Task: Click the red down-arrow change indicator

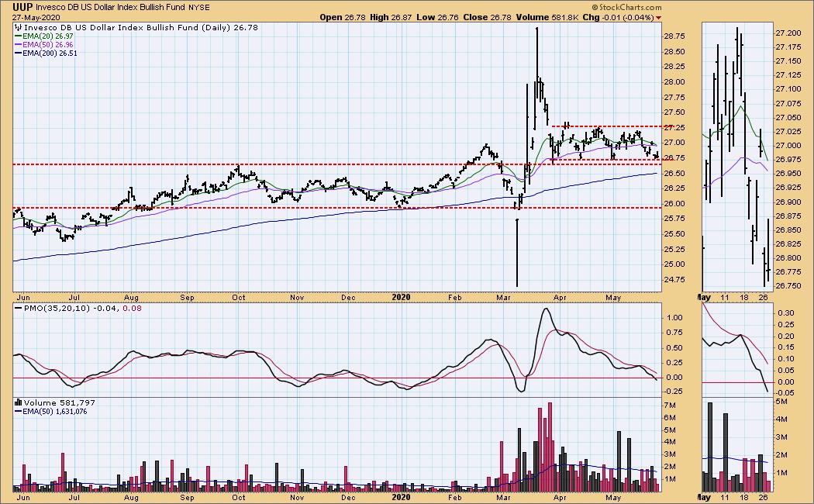Action: pyautogui.click(x=659, y=18)
